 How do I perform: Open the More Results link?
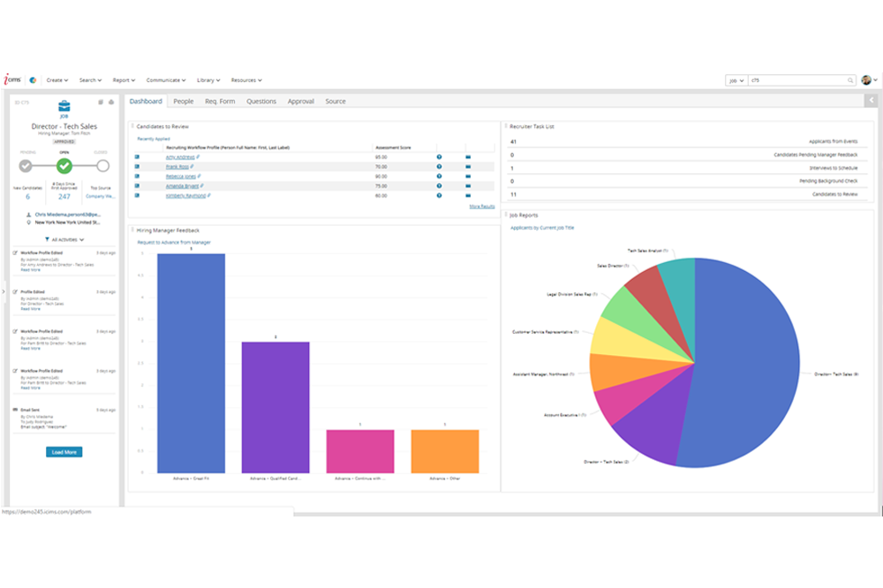pos(481,206)
